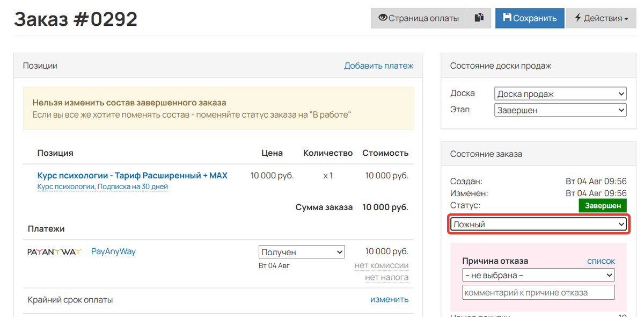Click the Состояние заказа panel header
Viewport: 644px width, 317px height.
coord(538,154)
